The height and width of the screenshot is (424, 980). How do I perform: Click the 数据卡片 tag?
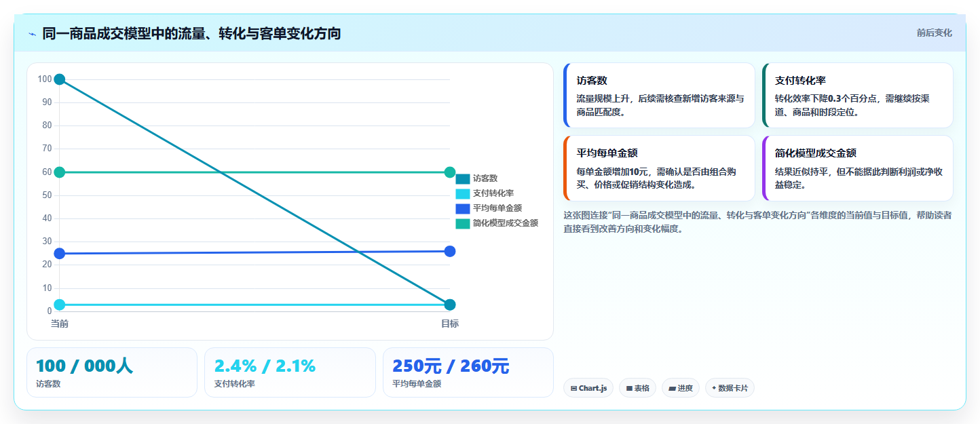[730, 388]
